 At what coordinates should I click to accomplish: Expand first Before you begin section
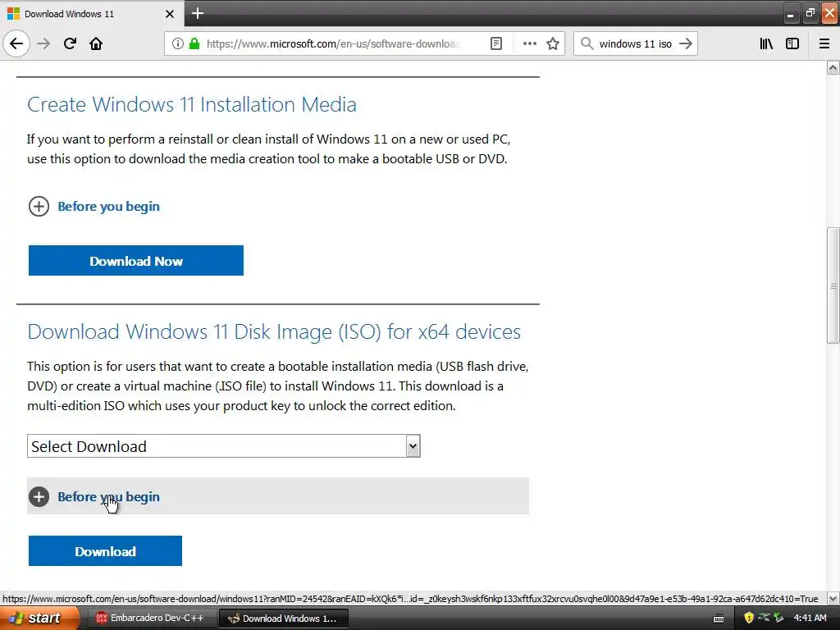click(94, 206)
